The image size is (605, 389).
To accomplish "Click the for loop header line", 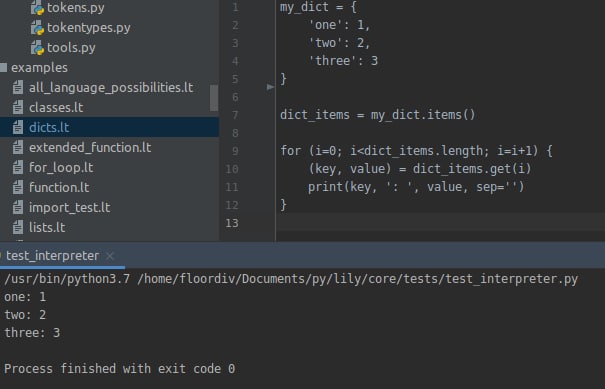I will pyautogui.click(x=416, y=151).
